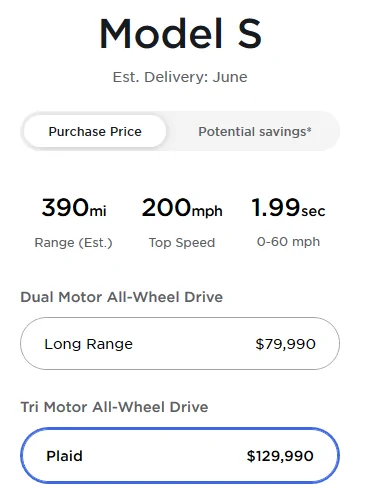The image size is (367, 493).
Task: Click the Tri Motor All-Wheel Drive heading
Action: pyautogui.click(x=114, y=407)
